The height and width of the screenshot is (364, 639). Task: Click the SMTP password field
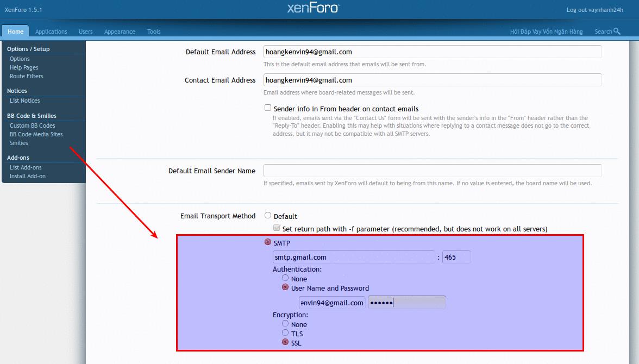(x=406, y=303)
